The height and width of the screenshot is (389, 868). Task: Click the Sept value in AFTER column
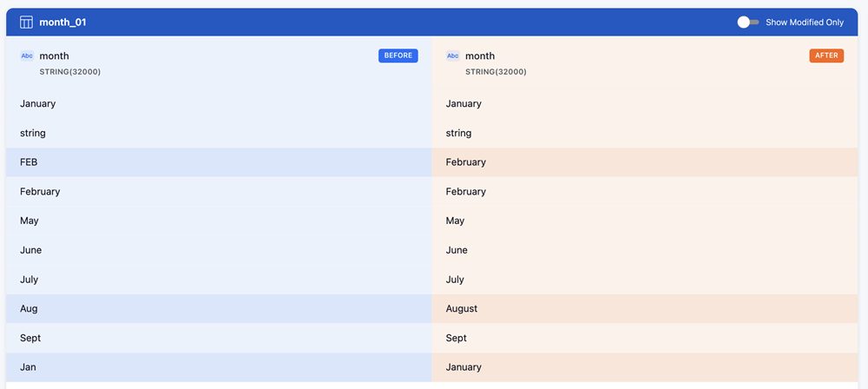coord(457,338)
